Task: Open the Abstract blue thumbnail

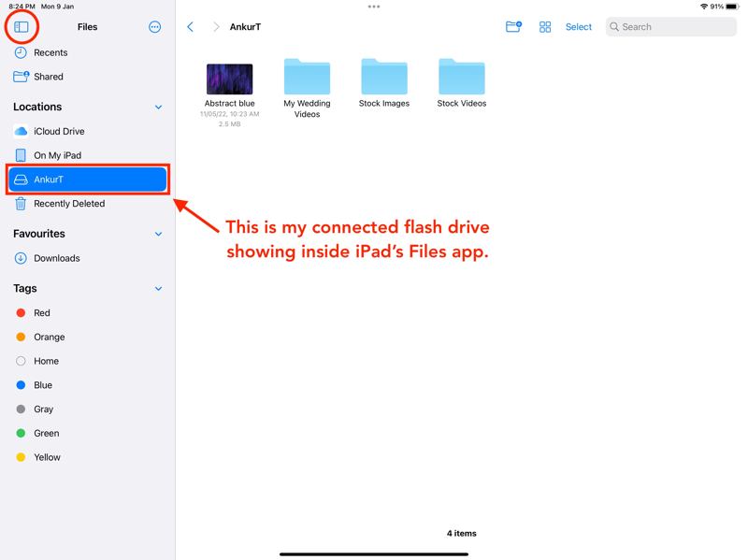Action: (229, 79)
